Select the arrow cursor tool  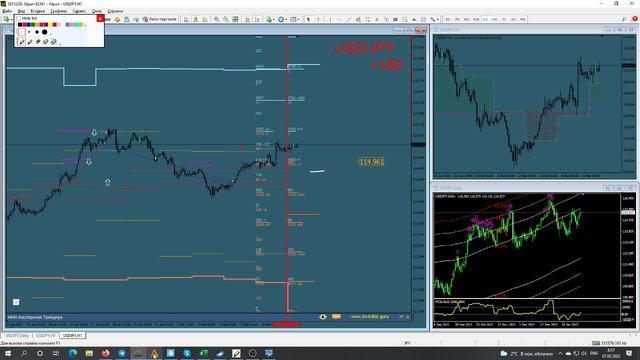(308, 19)
